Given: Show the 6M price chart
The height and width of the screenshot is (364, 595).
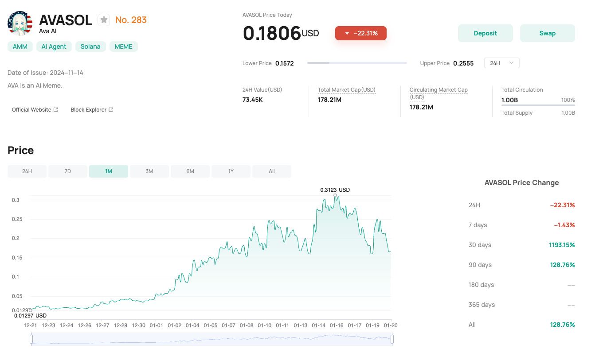Looking at the screenshot, I should [190, 171].
